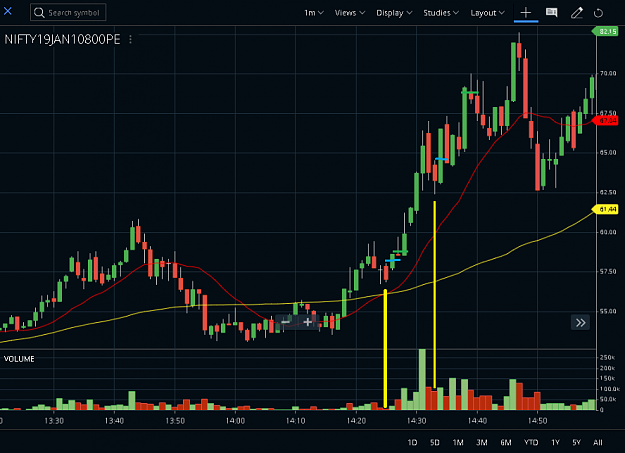Click the 55.00 price axis label
The height and width of the screenshot is (453, 625).
[x=608, y=311]
